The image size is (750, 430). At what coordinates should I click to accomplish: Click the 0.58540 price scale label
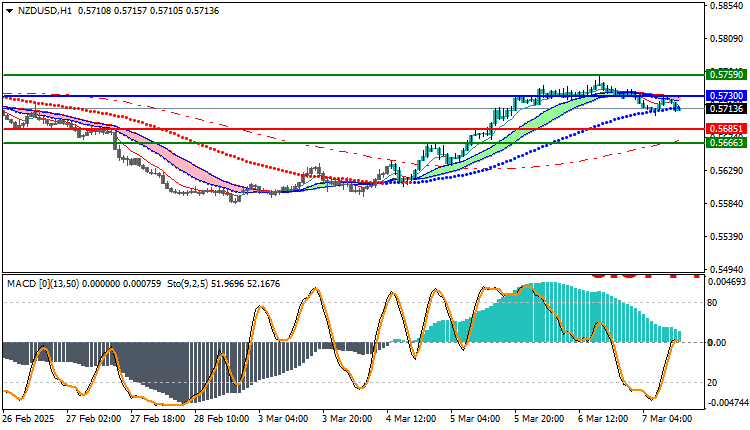pos(727,6)
